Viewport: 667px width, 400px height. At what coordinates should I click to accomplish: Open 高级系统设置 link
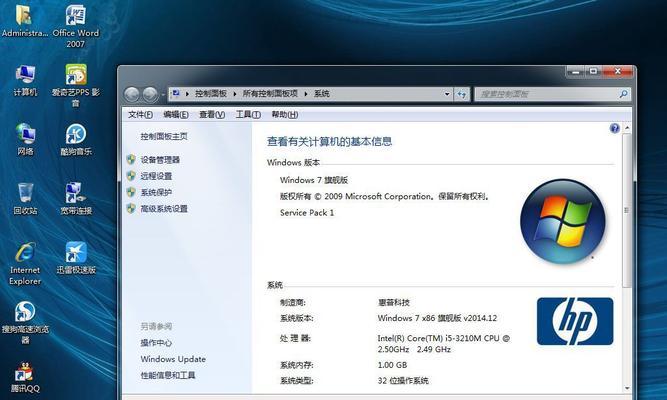pos(164,209)
